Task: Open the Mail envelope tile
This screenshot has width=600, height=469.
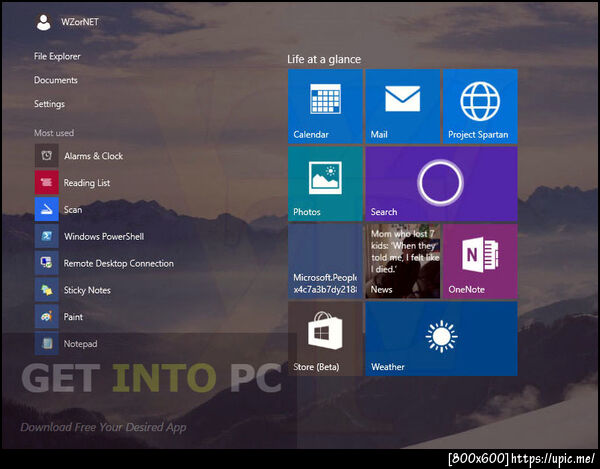Action: 403,106
